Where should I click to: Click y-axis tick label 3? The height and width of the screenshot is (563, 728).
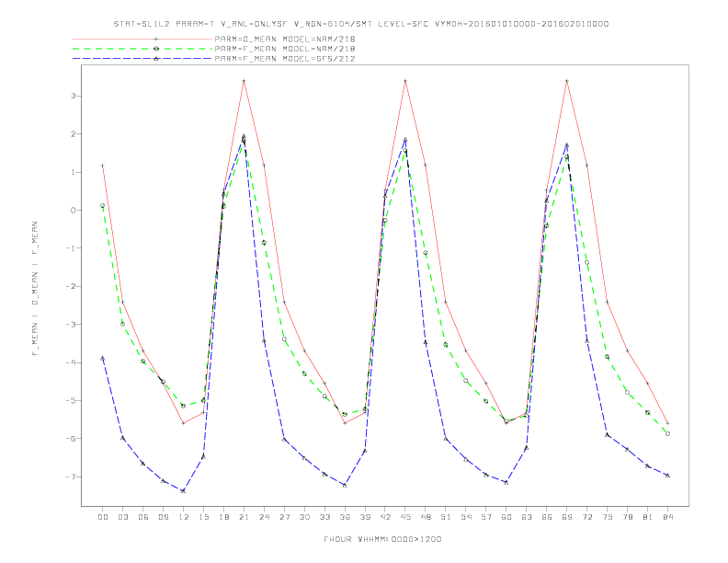[74, 97]
